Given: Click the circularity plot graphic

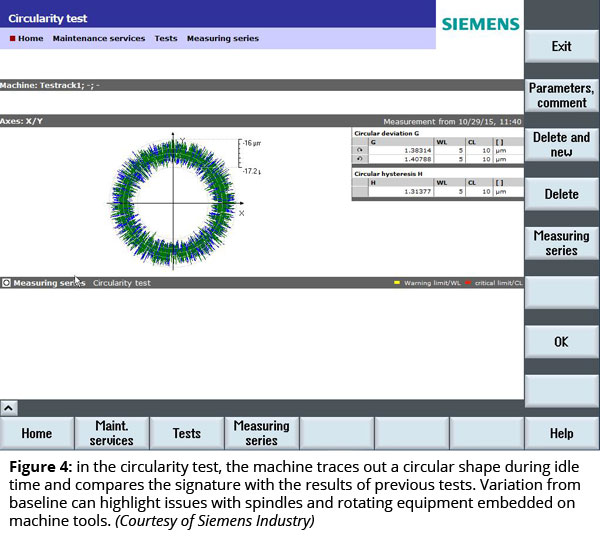Looking at the screenshot, I should pos(173,203).
